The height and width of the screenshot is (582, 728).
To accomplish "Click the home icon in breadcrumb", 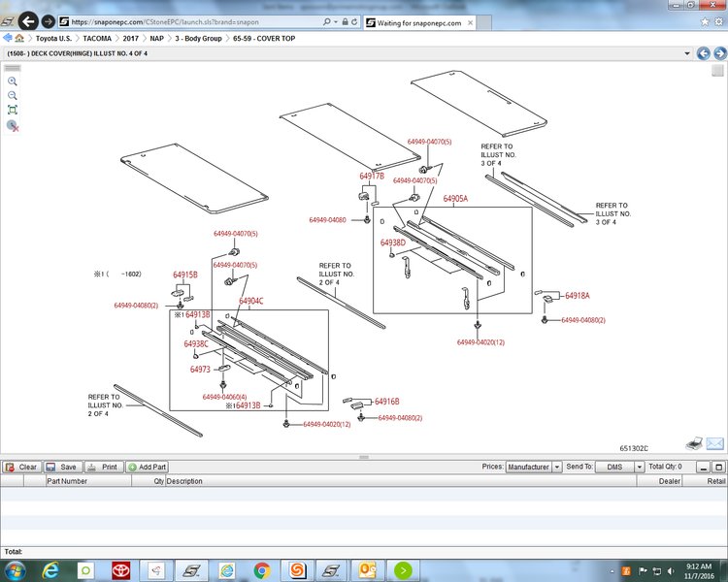I will tap(19, 38).
